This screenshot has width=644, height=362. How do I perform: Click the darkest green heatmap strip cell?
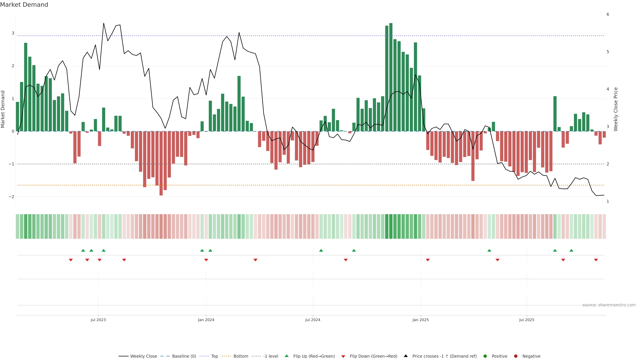tap(391, 226)
